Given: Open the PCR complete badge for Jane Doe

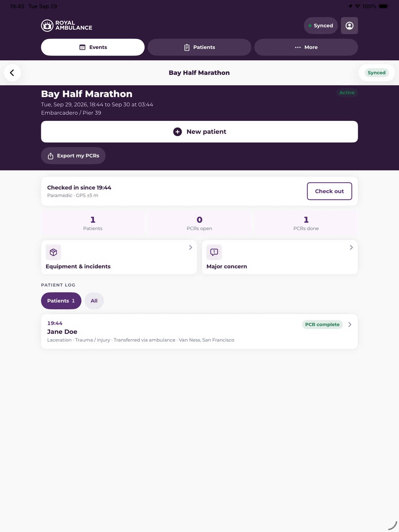Looking at the screenshot, I should coord(322,324).
